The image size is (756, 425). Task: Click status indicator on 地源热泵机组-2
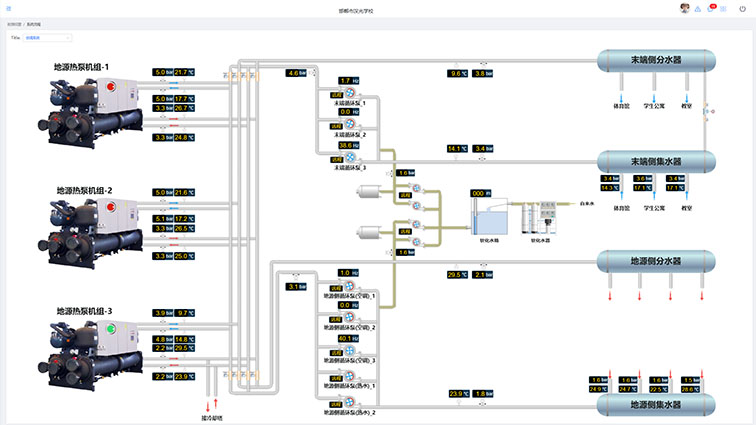[x=110, y=209]
